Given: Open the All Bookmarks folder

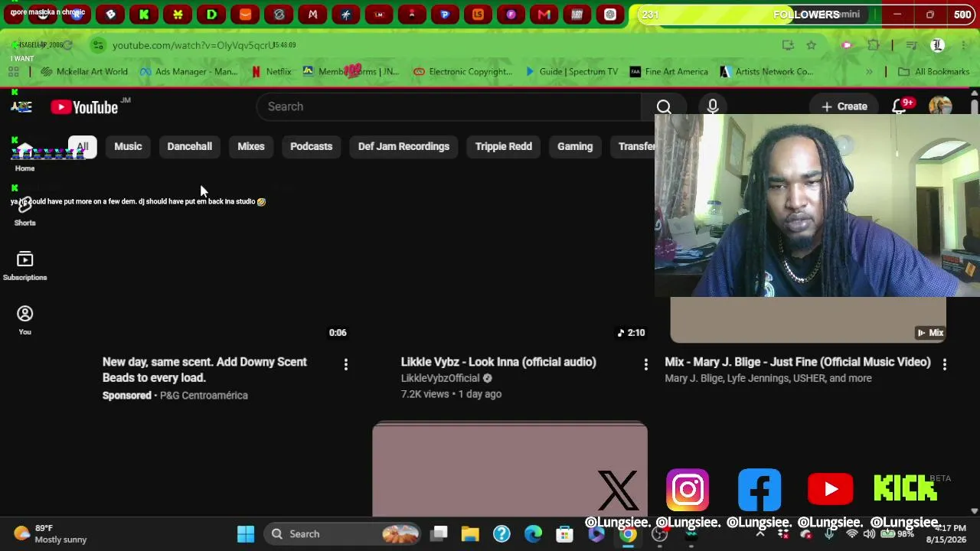Looking at the screenshot, I should [934, 72].
